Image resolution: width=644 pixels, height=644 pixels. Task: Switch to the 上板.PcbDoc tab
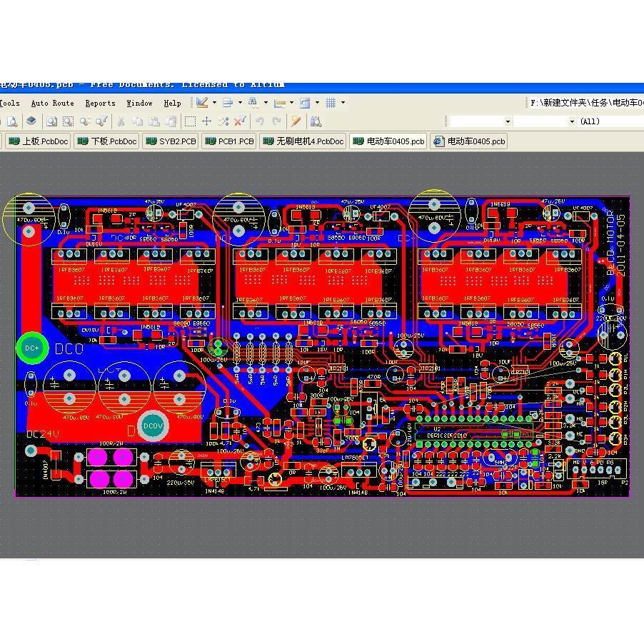38,141
